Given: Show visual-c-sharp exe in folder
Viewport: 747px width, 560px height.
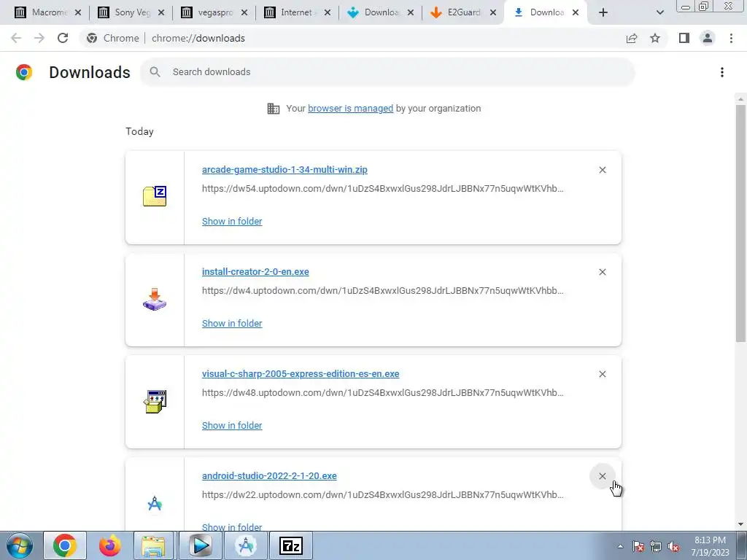Looking at the screenshot, I should [x=232, y=426].
